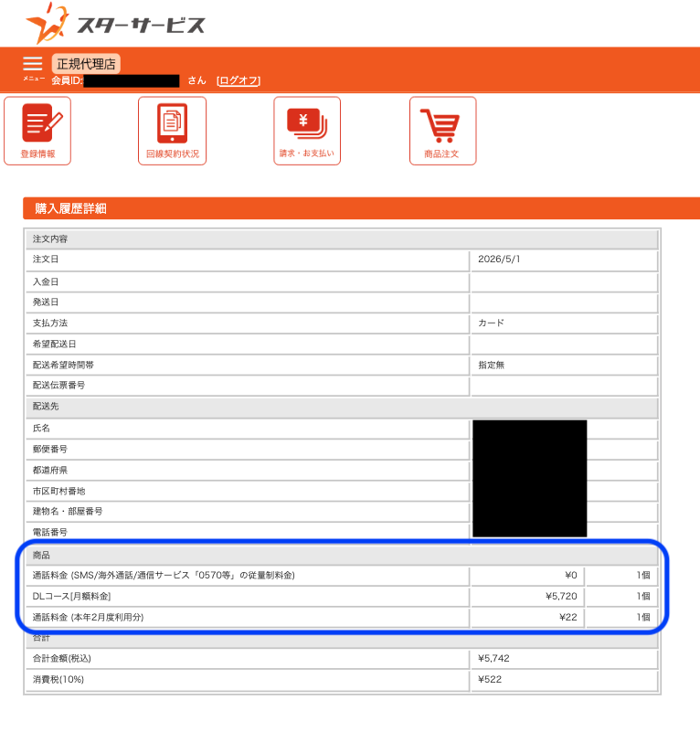Click the 消費税(10%) label
Screen dimensions: 700x732
tap(58, 679)
